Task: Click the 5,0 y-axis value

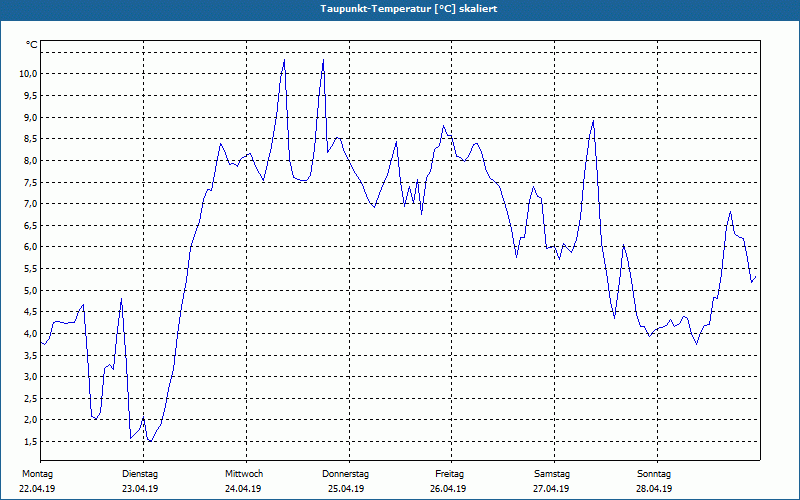Action: [x=30, y=290]
